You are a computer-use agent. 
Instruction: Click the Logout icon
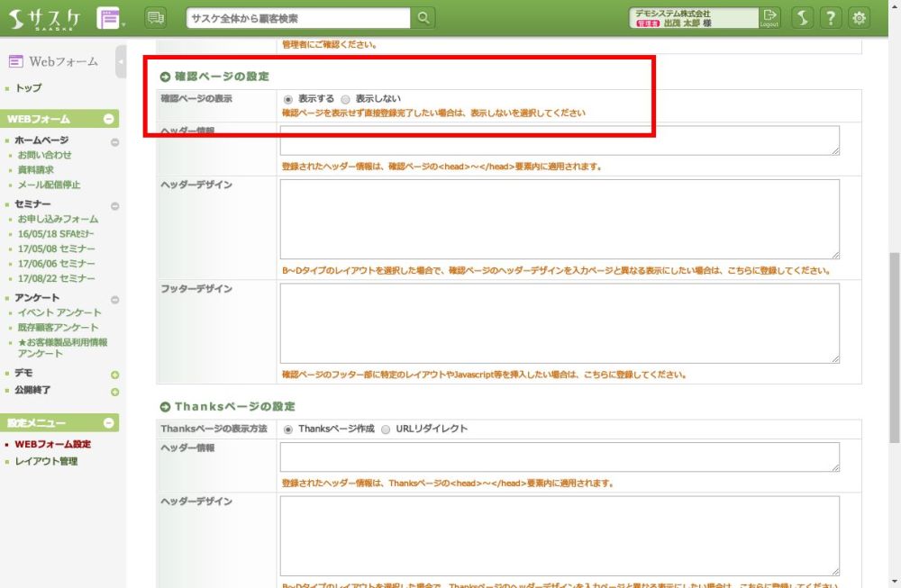pos(769,18)
